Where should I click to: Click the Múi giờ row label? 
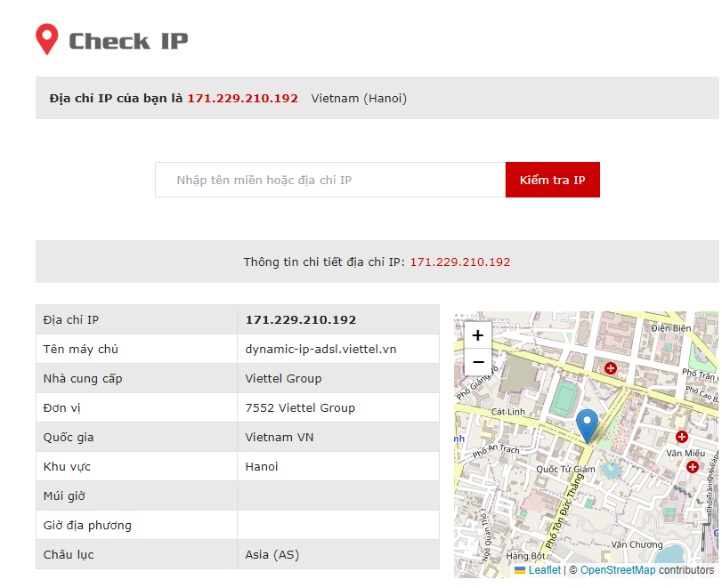64,496
